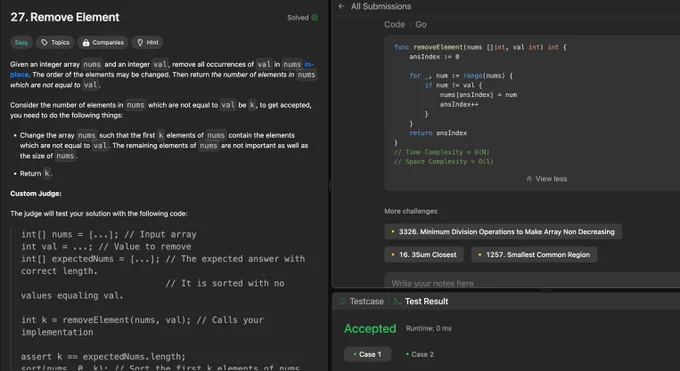Open the 16. 3Sum Closest challenge

[424, 255]
